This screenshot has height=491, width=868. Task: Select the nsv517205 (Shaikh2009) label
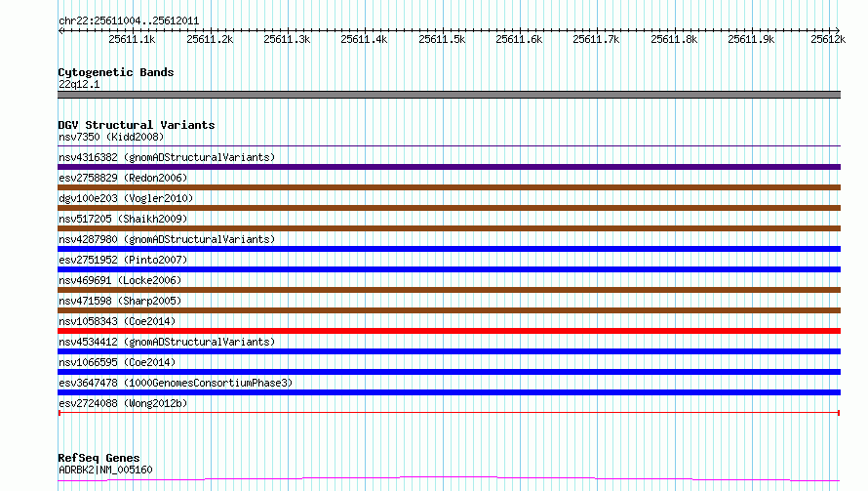[x=123, y=219]
